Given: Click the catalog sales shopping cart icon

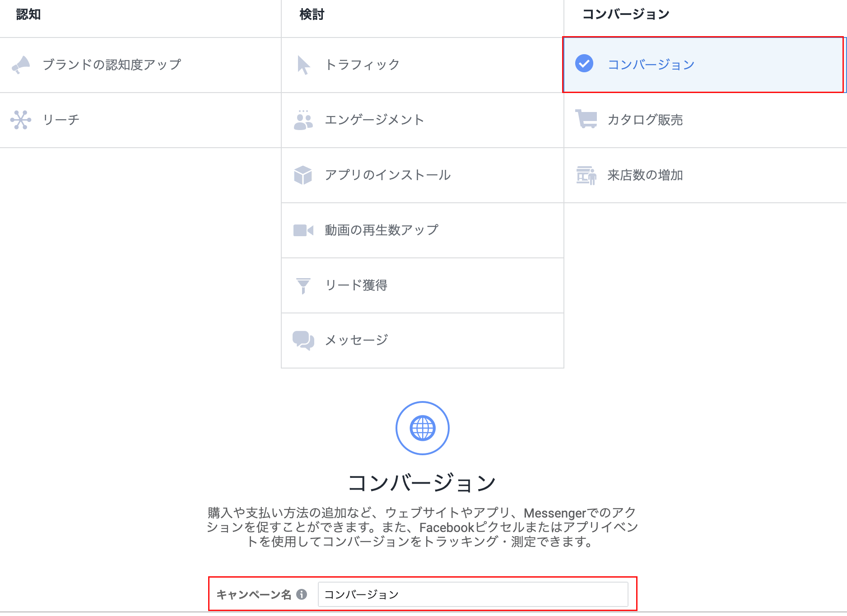Looking at the screenshot, I should tap(586, 119).
